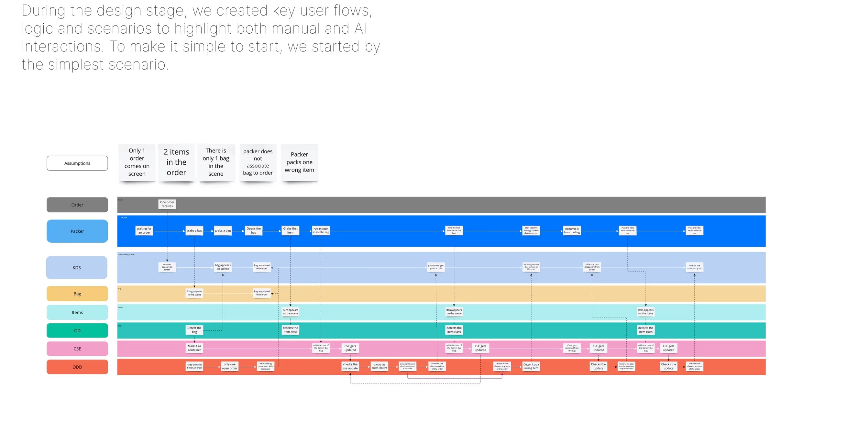The image size is (868, 421).
Task: Select the 'checks the cse update' node
Action: (x=350, y=366)
